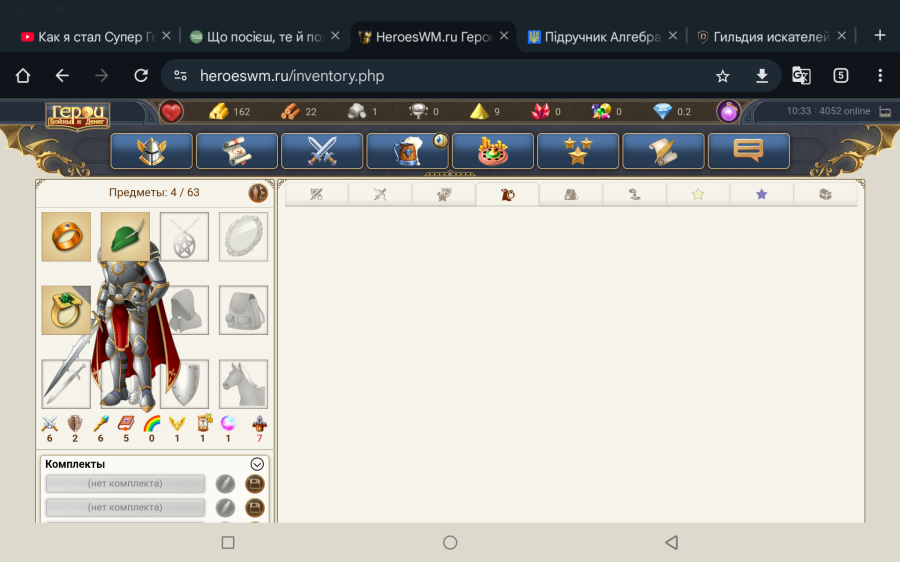Open the scroll and quill menu
The width and height of the screenshot is (900, 562).
click(663, 151)
